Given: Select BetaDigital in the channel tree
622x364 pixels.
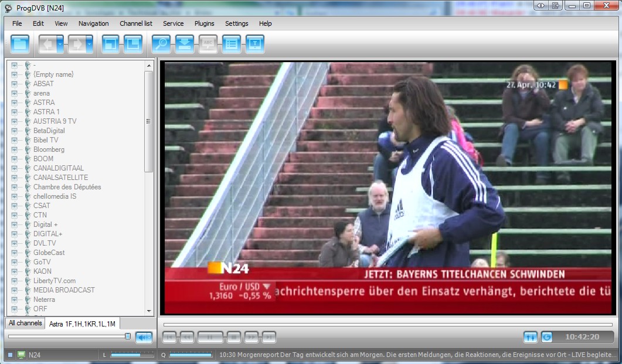Looking at the screenshot, I should pyautogui.click(x=49, y=131).
